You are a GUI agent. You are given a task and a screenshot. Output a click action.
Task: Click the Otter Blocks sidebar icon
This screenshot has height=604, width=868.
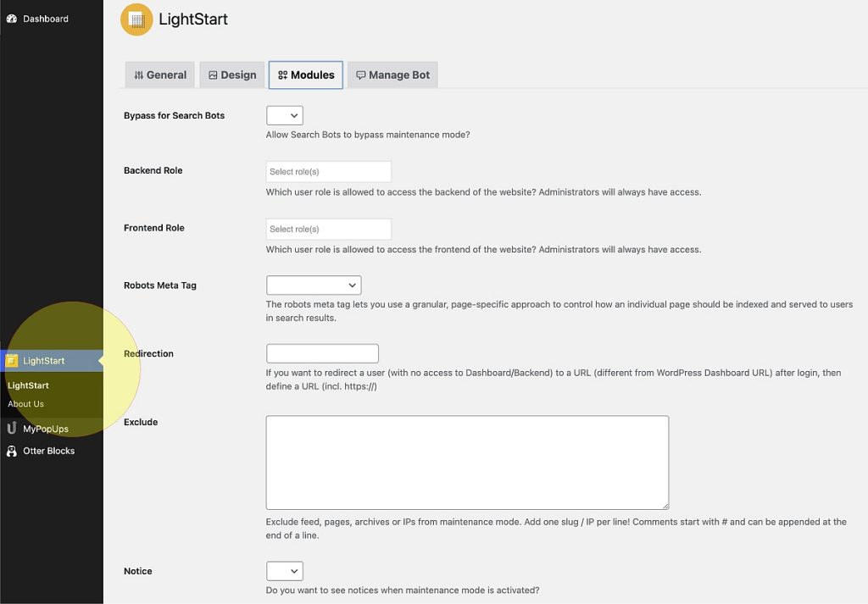tap(10, 451)
